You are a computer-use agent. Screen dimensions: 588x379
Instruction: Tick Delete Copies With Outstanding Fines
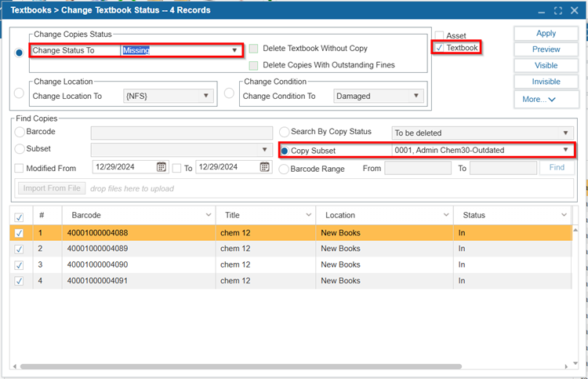[253, 65]
